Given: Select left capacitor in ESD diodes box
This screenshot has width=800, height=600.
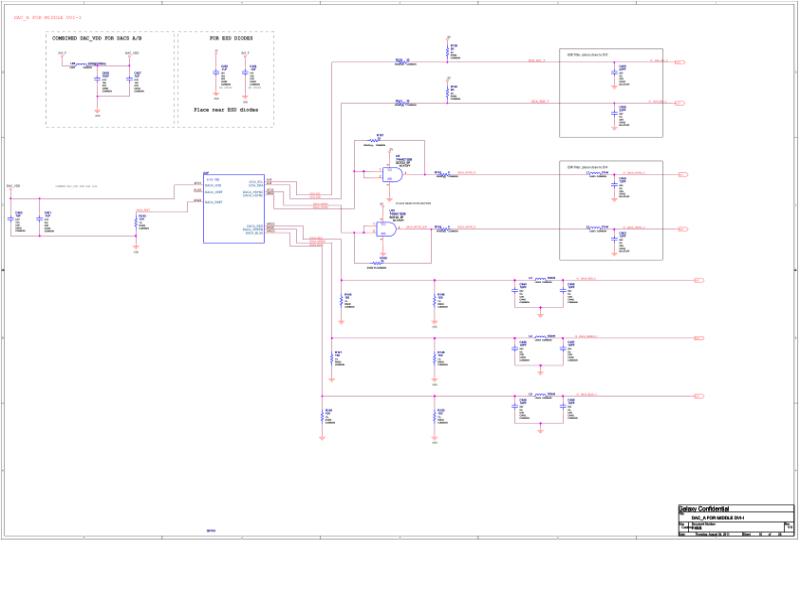Looking at the screenshot, I should [216, 73].
